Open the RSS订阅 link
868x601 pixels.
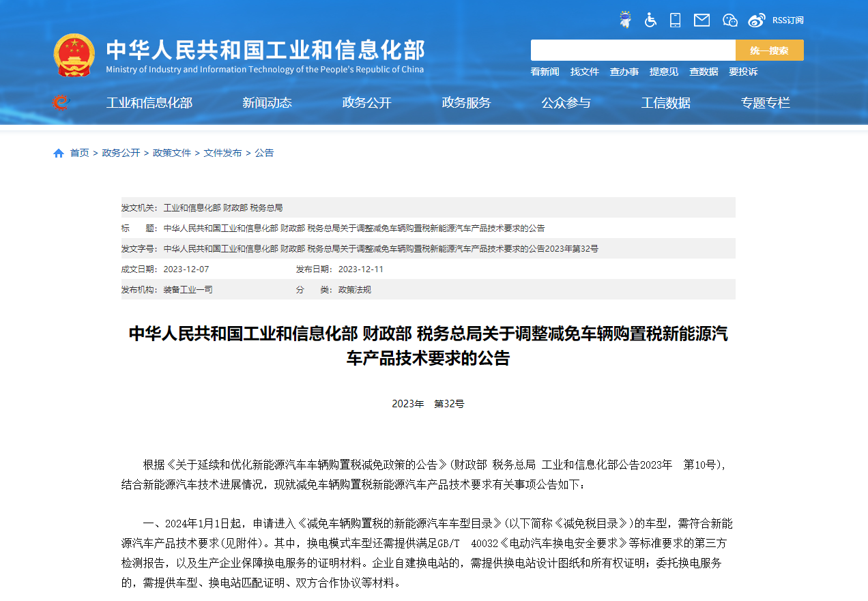pyautogui.click(x=788, y=20)
